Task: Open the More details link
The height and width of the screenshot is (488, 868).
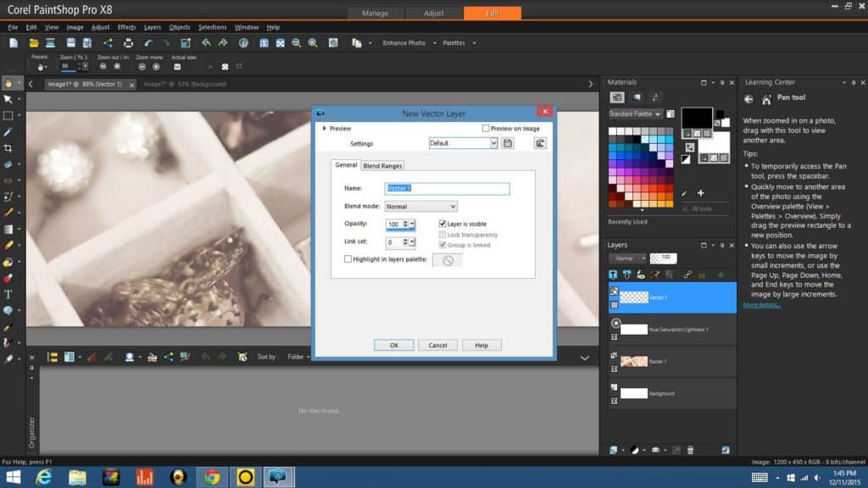Action: 762,305
